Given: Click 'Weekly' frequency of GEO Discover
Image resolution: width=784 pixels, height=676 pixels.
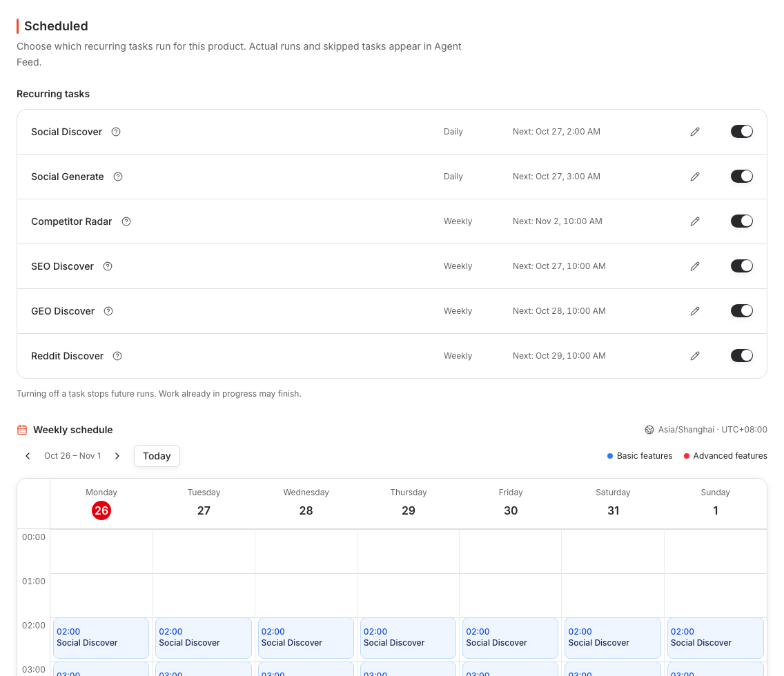Looking at the screenshot, I should click(458, 311).
